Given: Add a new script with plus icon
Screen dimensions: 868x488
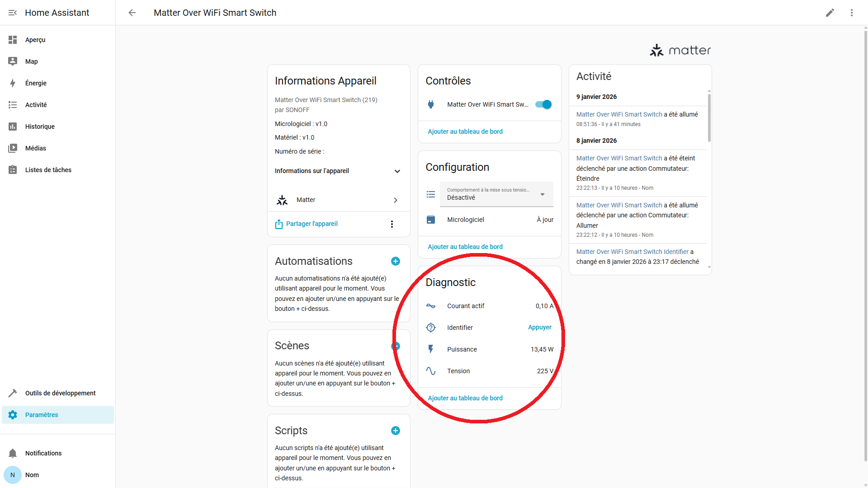Looking at the screenshot, I should [395, 431].
